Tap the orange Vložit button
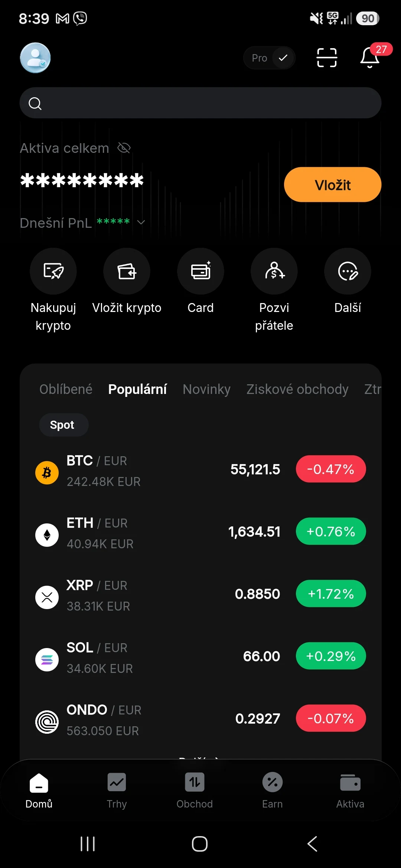Image resolution: width=401 pixels, height=868 pixels. tap(333, 184)
